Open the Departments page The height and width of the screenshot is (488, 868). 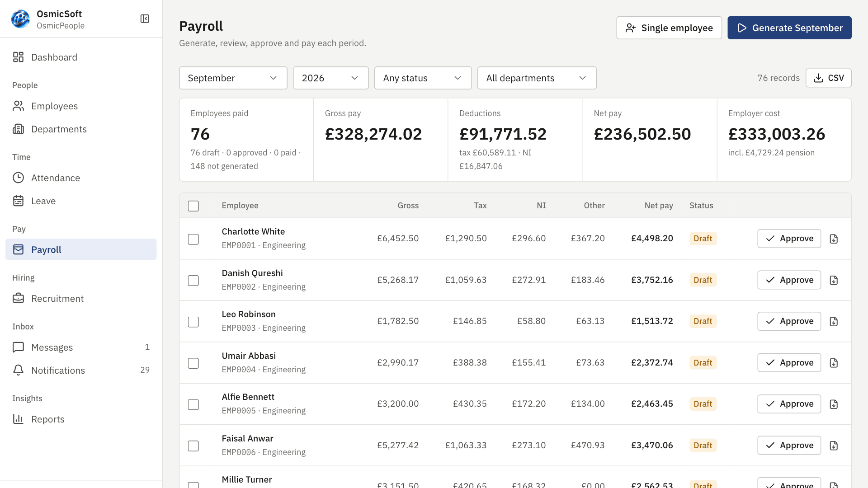(x=81, y=129)
